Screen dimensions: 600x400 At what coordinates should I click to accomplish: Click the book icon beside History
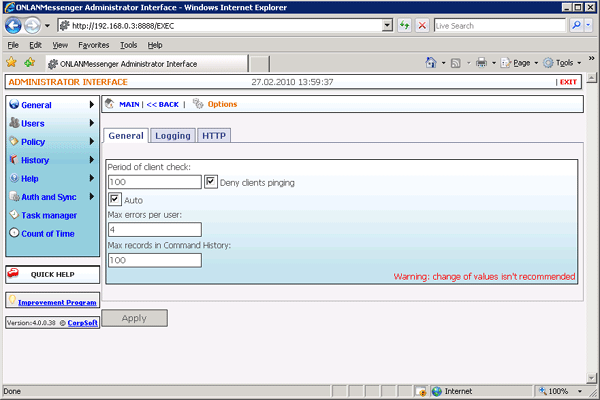(x=14, y=159)
